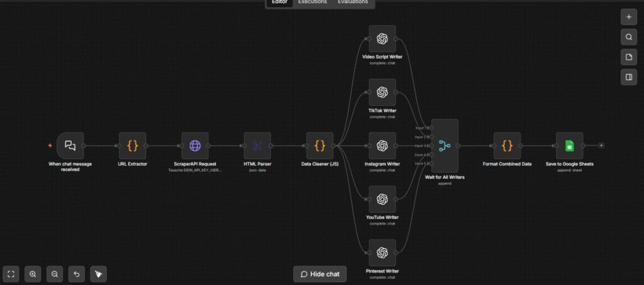
Task: Add a sticky note from the sidebar
Action: (x=629, y=57)
